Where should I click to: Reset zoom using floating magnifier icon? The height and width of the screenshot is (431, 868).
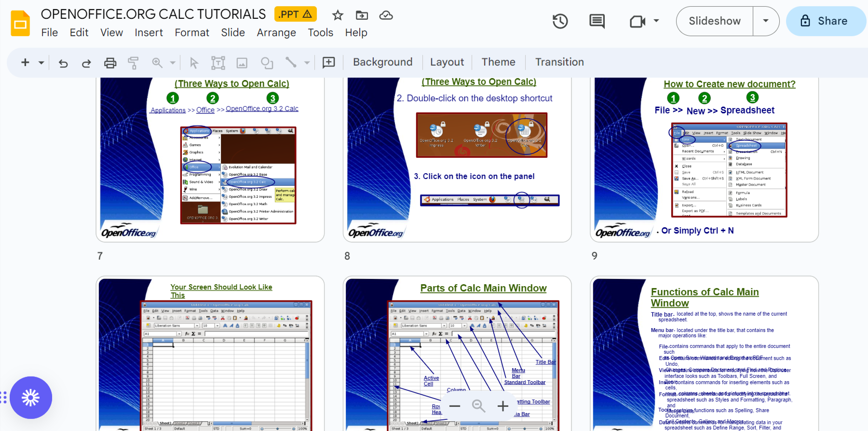(479, 406)
